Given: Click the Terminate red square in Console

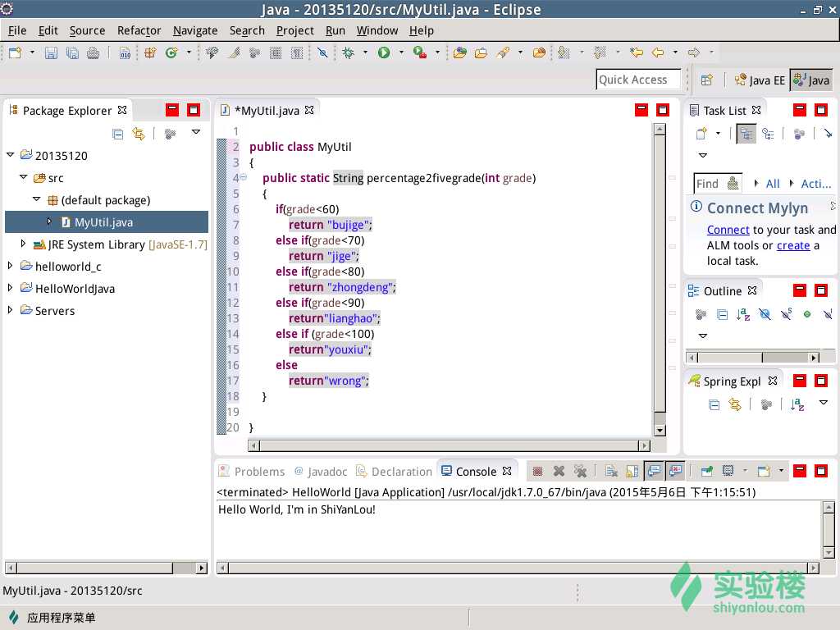Looking at the screenshot, I should click(538, 471).
